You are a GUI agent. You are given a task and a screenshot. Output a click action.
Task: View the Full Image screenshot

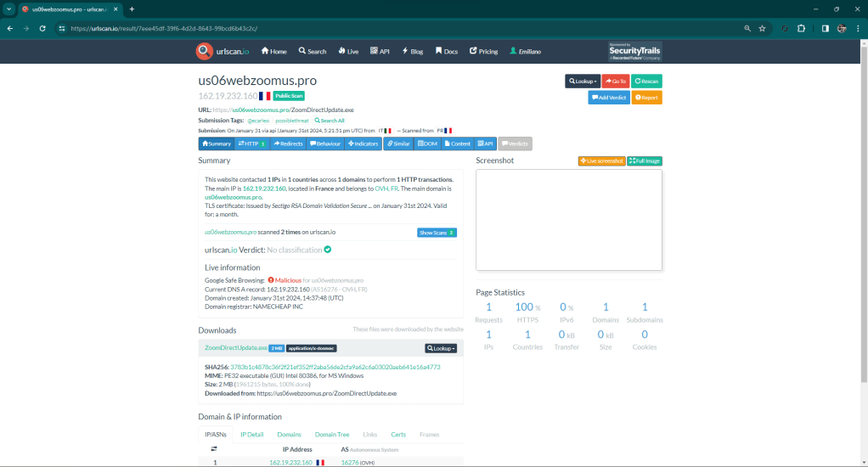pyautogui.click(x=645, y=160)
